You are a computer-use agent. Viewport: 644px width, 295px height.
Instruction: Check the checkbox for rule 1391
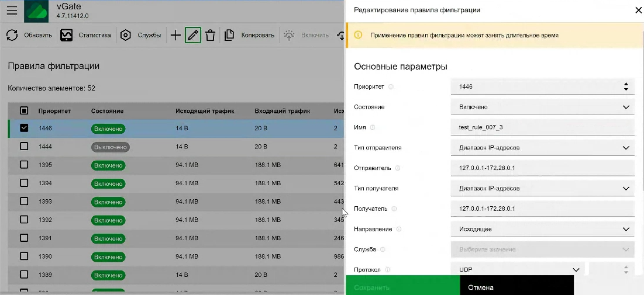click(24, 238)
